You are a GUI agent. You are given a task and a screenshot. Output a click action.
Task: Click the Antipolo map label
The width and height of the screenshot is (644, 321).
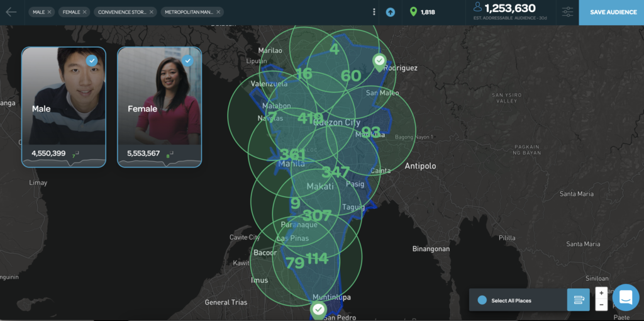tap(420, 166)
